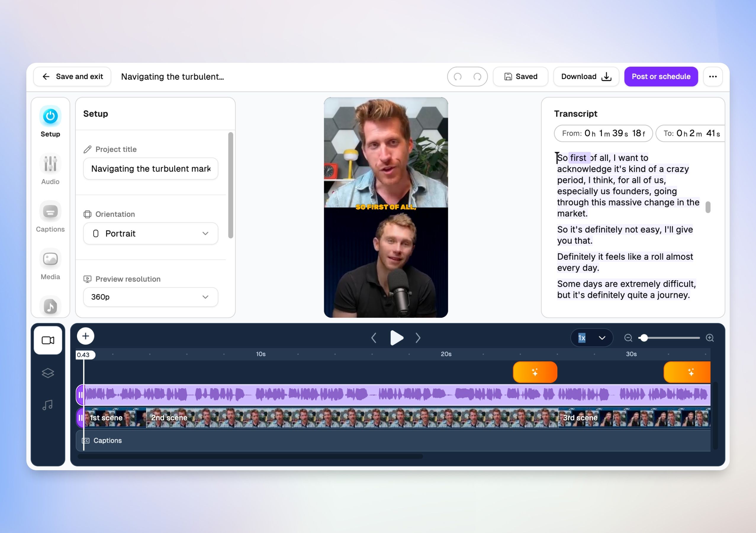
Task: Click the audio track left trim handle
Action: pyautogui.click(x=81, y=395)
